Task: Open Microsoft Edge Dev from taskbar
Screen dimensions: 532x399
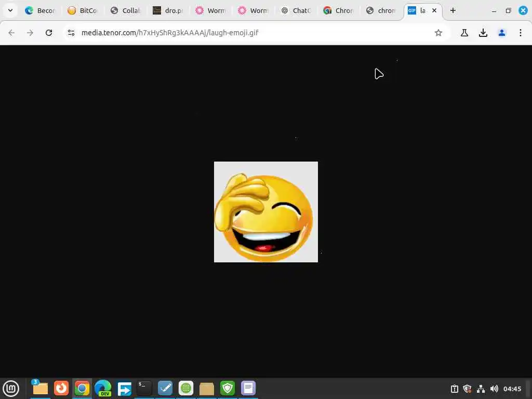Action: coord(103,388)
